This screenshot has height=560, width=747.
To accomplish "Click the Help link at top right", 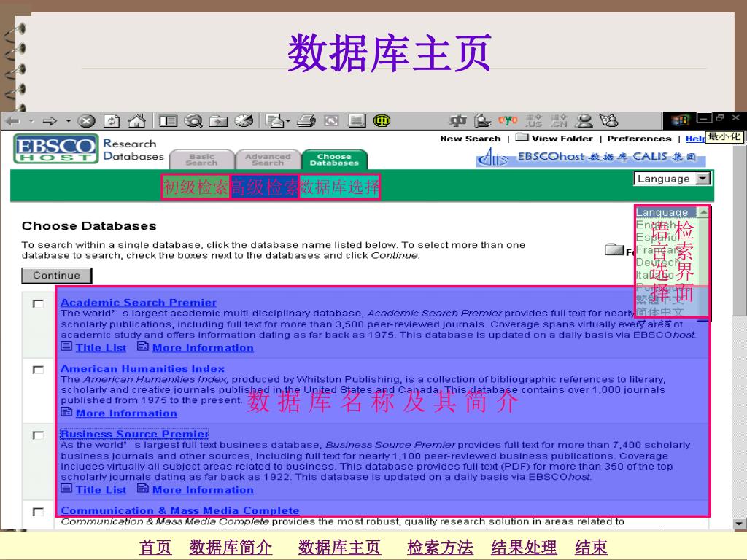I will tap(694, 139).
